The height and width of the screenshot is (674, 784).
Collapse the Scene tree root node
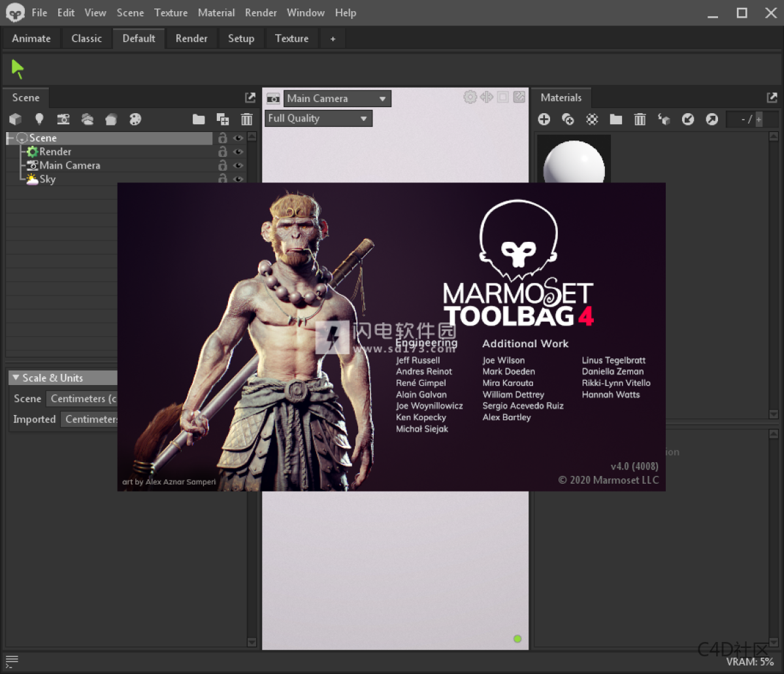coord(10,138)
